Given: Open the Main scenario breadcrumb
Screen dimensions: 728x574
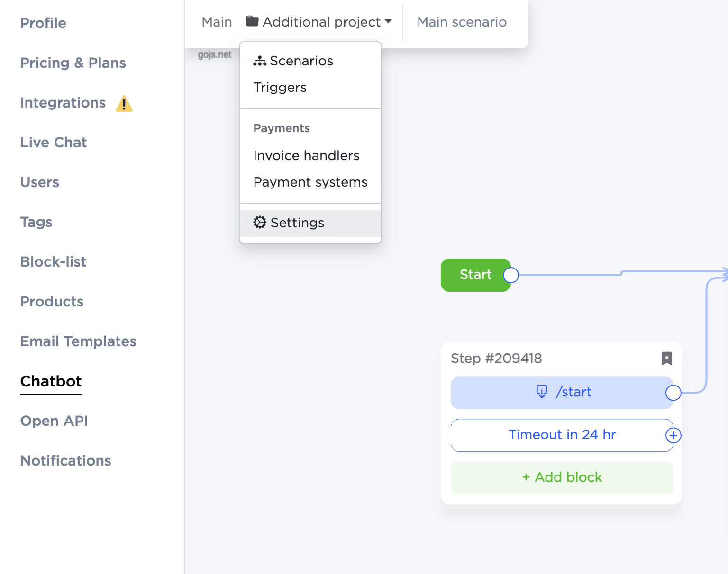Looking at the screenshot, I should coord(462,22).
